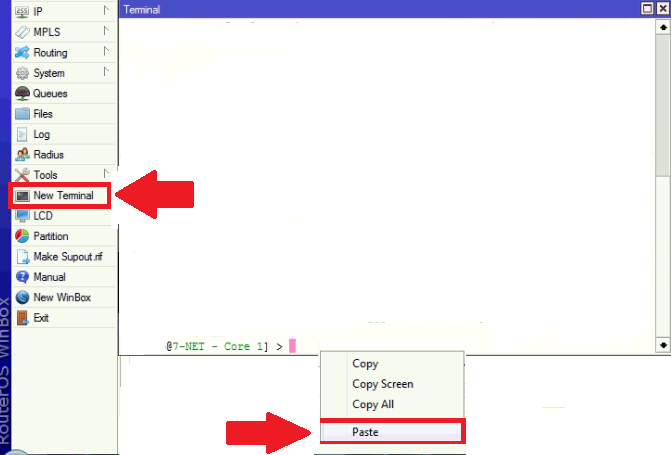Screen dimensions: 671x455
Task: Click the Routing icon
Action: coord(22,52)
